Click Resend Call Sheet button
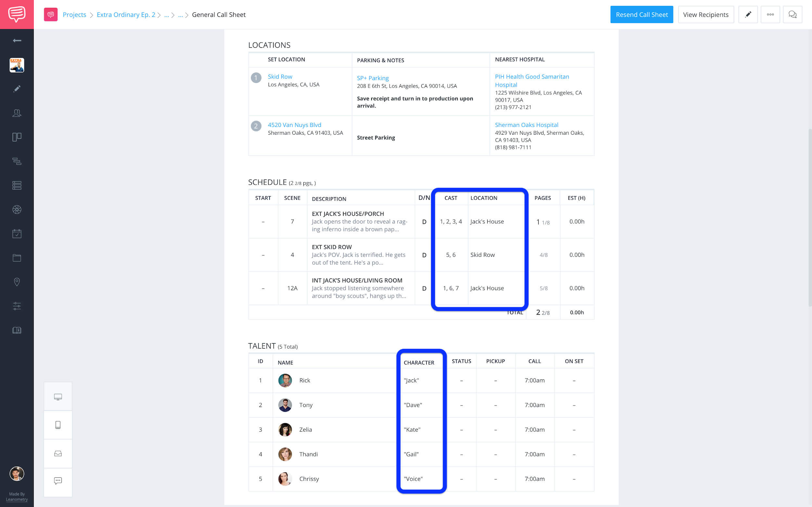812x507 pixels. [641, 15]
